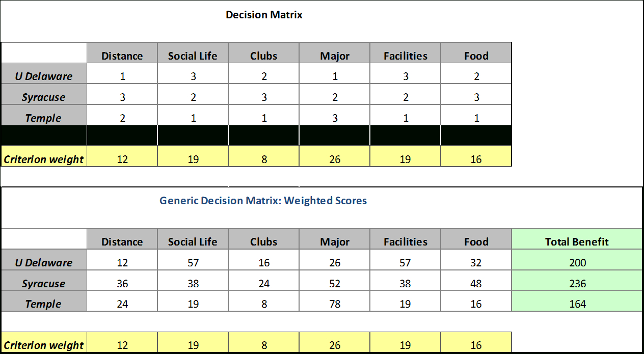Select Facilities criterion weight in bottom table
Image resolution: width=644 pixels, height=354 pixels.
405,345
